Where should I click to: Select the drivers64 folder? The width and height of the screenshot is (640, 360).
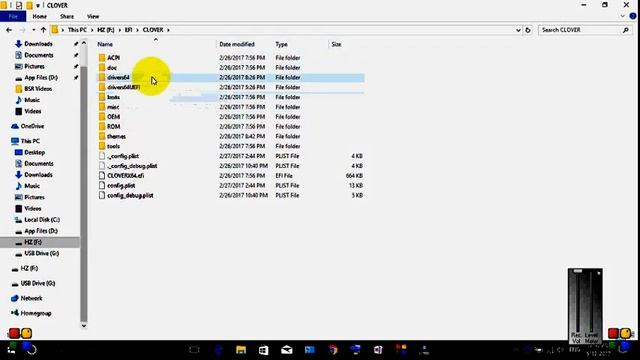tap(118, 78)
